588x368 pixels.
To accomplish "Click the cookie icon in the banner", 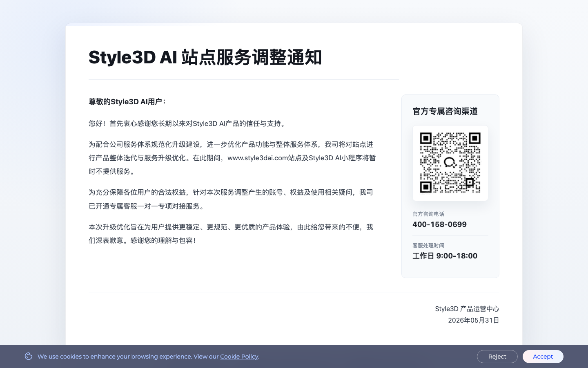I will 29,356.
